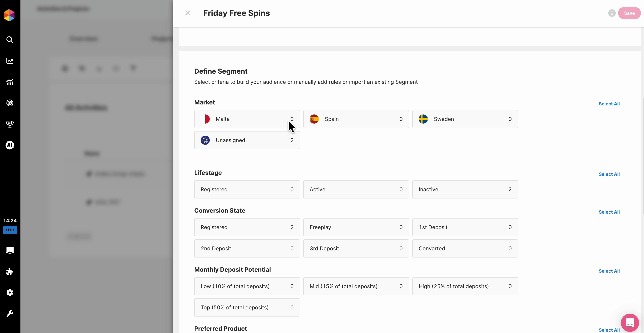
Task: Open the chat support bubble
Action: pyautogui.click(x=630, y=323)
